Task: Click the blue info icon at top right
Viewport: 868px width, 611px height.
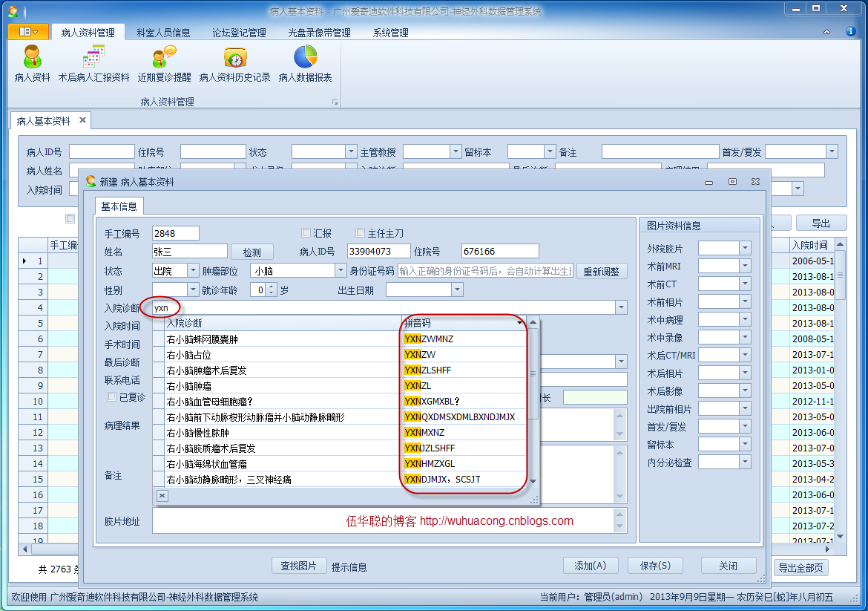Action: click(851, 32)
